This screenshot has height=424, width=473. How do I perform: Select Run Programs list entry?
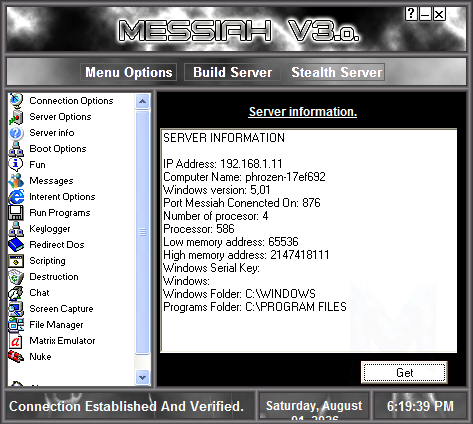coord(60,213)
